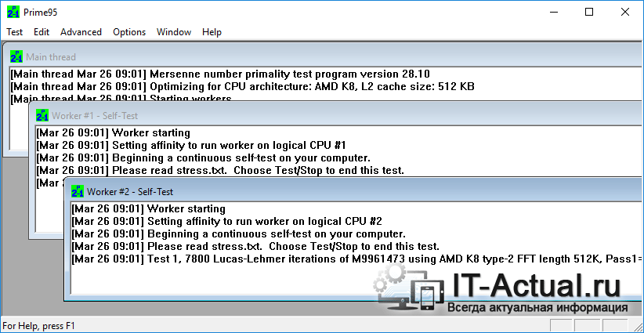Open the Edit menu
644x333 pixels.
pos(42,32)
